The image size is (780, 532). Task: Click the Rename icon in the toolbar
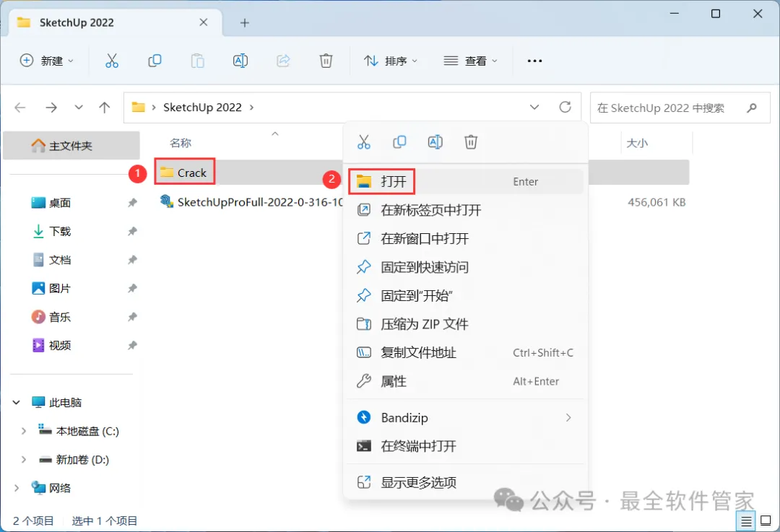click(x=240, y=61)
